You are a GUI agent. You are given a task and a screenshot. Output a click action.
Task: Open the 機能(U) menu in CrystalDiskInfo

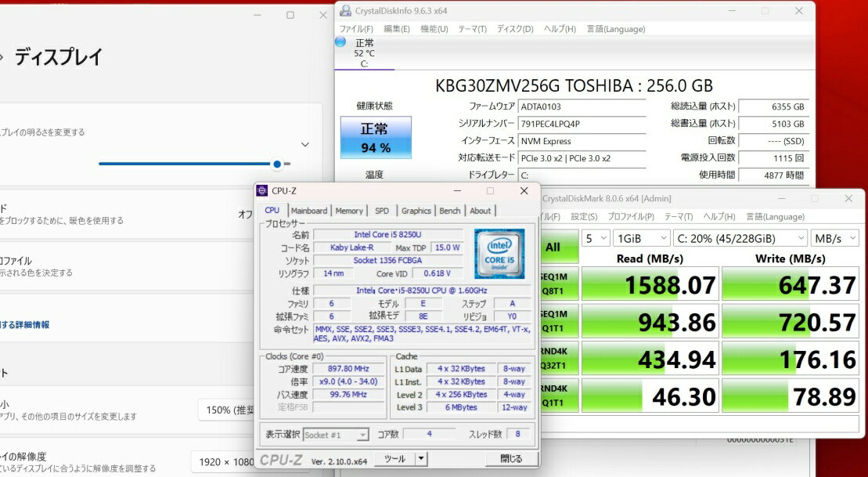[434, 29]
